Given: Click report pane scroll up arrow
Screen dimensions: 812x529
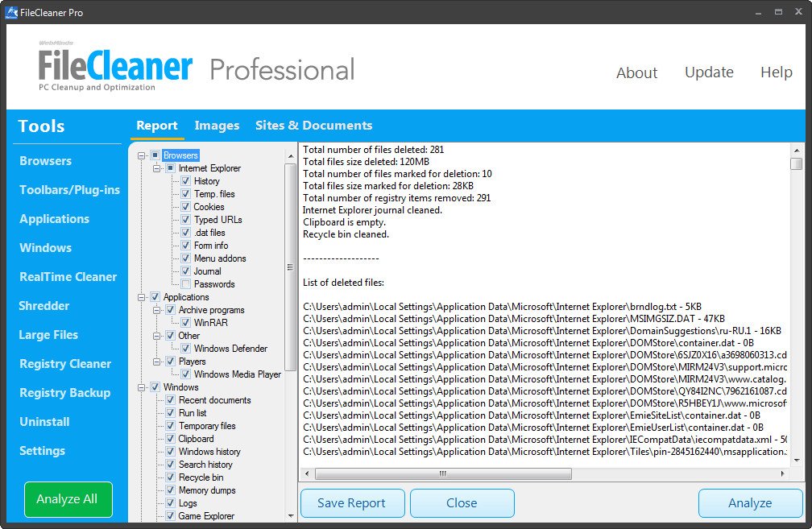Looking at the screenshot, I should tap(796, 150).
